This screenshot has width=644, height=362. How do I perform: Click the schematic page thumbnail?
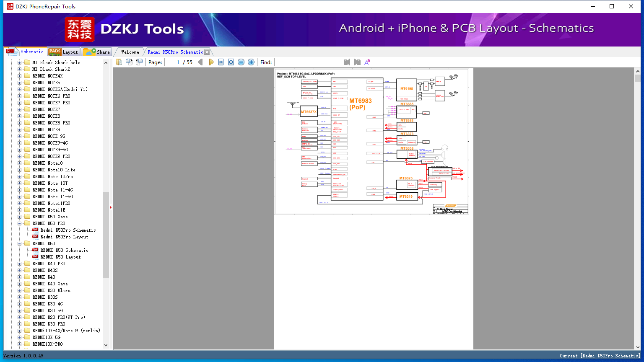coord(371,142)
